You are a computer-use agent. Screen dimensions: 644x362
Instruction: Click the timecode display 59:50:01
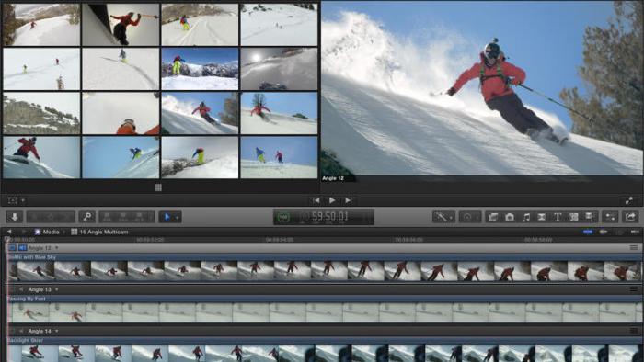(329, 216)
